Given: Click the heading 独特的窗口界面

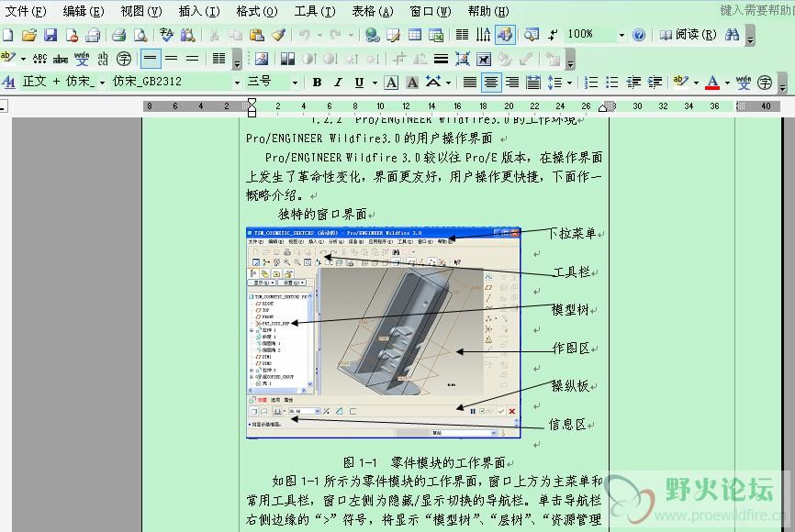Looking at the screenshot, I should (x=322, y=215).
